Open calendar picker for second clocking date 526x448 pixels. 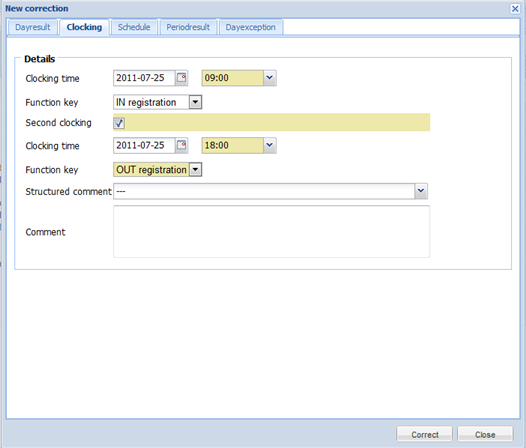click(x=181, y=145)
